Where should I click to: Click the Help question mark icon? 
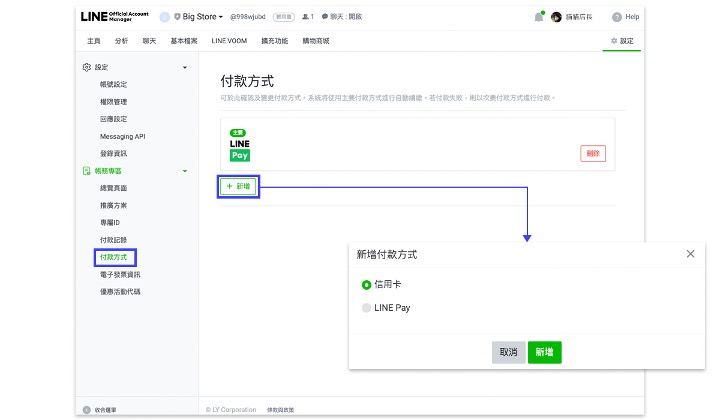pyautogui.click(x=617, y=17)
